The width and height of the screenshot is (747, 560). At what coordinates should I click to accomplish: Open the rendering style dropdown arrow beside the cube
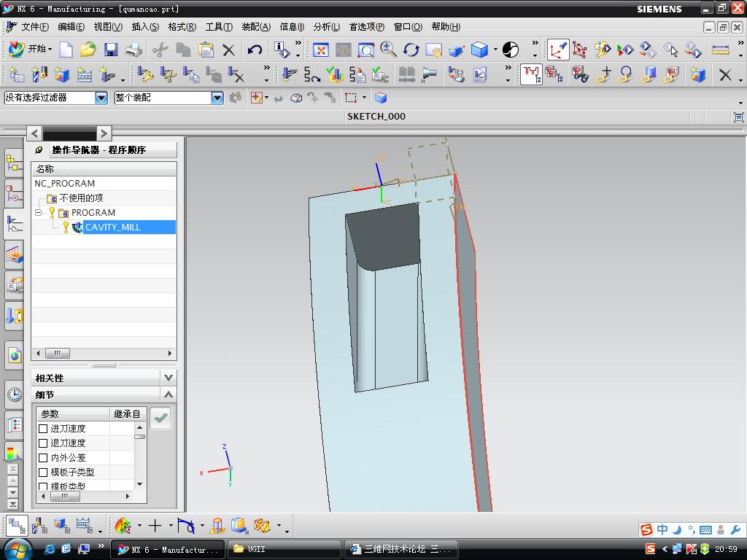[x=495, y=50]
